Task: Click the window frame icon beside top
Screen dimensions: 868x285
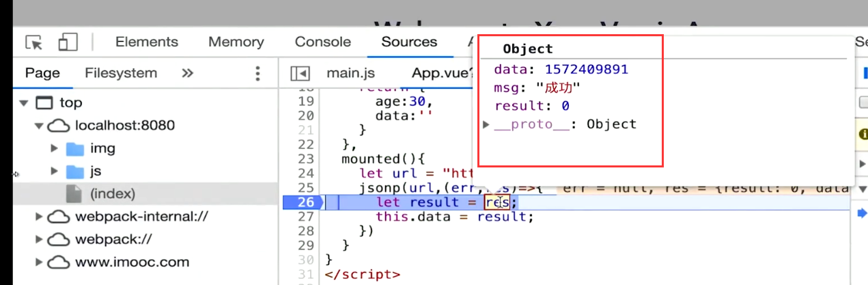Action: pos(44,103)
